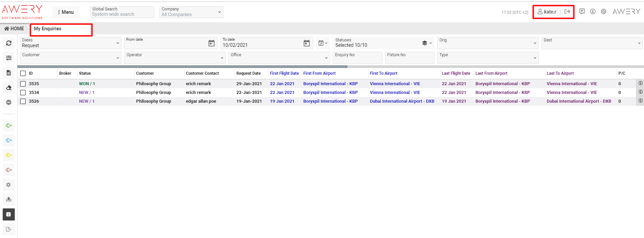Screen dimensions: 644x238
Task: Expand the Dates Request dropdown
Action: (70, 43)
